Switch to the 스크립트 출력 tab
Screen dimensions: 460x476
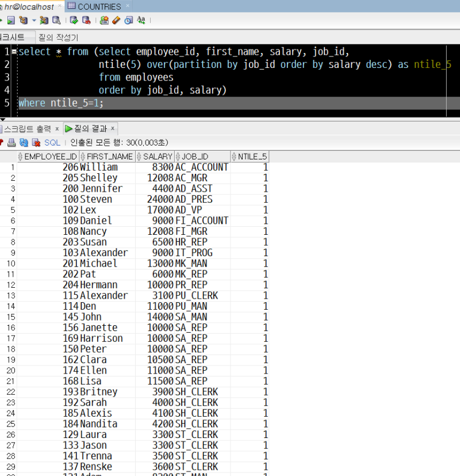(x=27, y=128)
